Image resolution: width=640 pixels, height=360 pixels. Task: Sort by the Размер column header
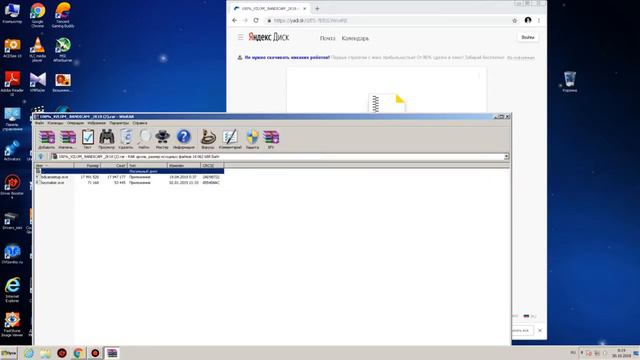[87, 165]
